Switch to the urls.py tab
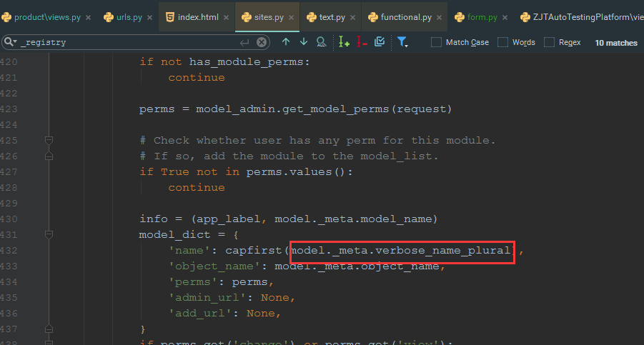 pos(129,17)
